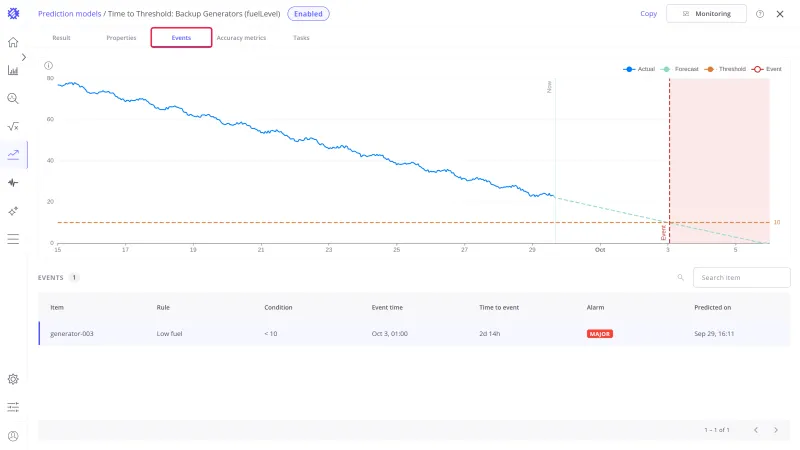Image resolution: width=800 pixels, height=450 pixels.
Task: Switch to the Properties tab
Action: [121, 38]
